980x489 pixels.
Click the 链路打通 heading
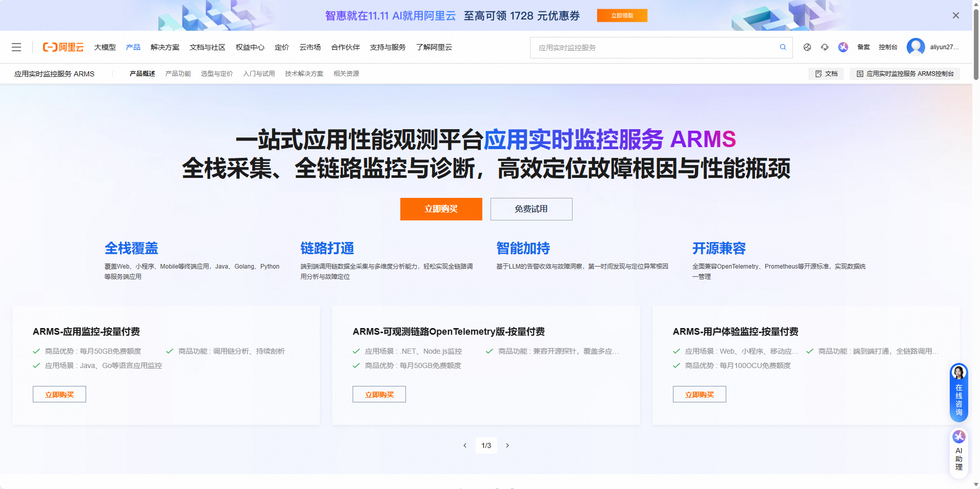click(327, 249)
